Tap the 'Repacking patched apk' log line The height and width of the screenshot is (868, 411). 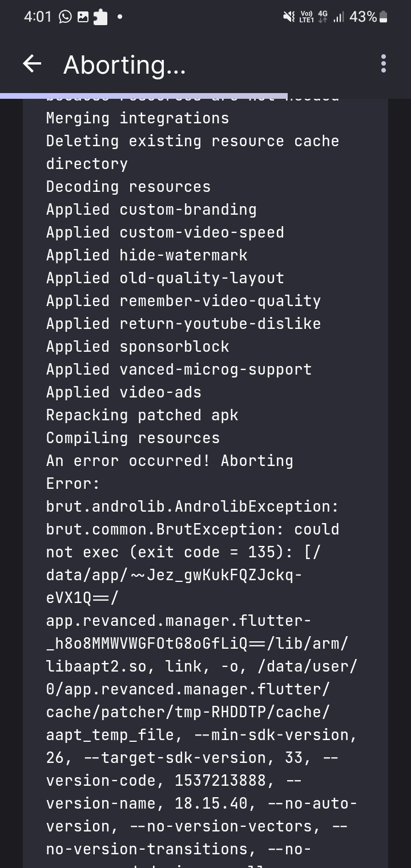click(x=142, y=415)
